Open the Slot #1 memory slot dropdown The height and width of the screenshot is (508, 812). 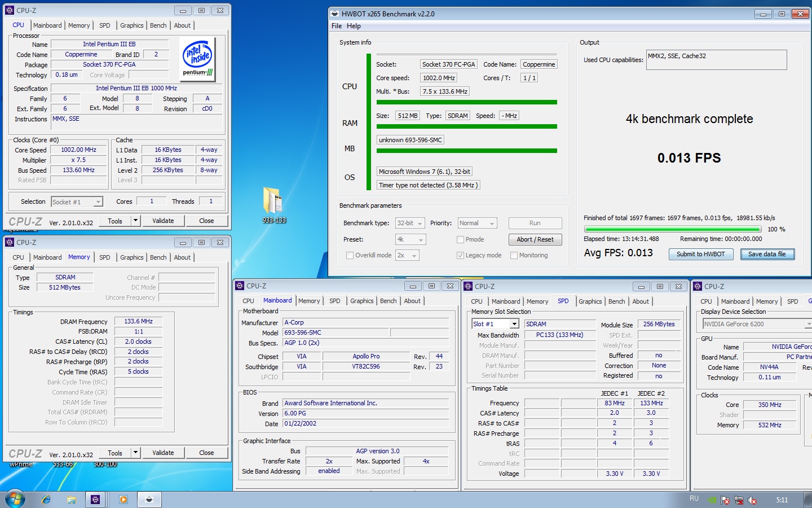495,324
